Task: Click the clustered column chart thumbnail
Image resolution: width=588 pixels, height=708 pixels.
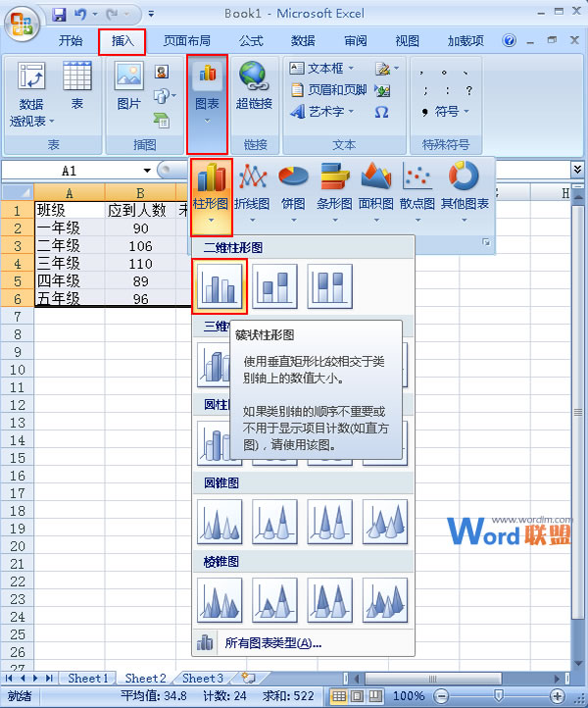Action: (213, 285)
